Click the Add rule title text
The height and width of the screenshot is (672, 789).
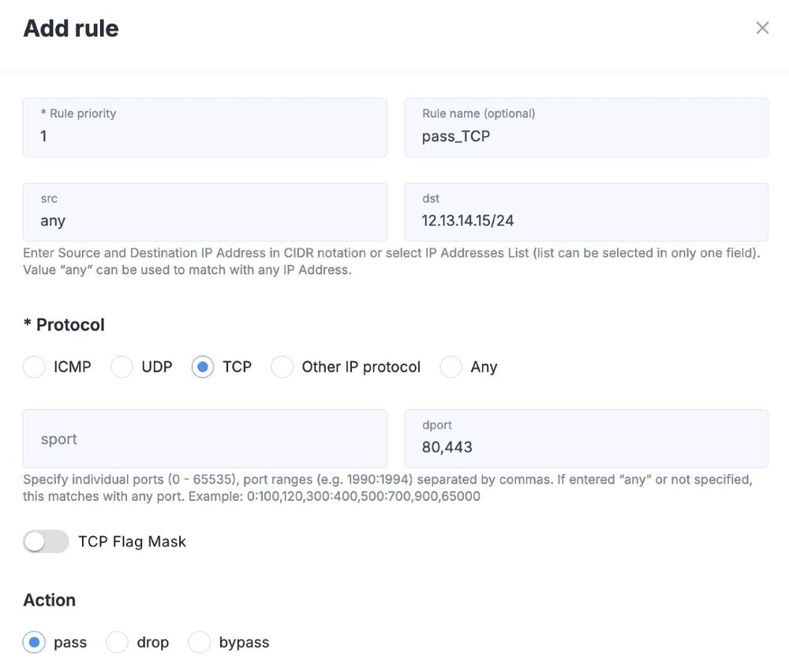(x=71, y=28)
